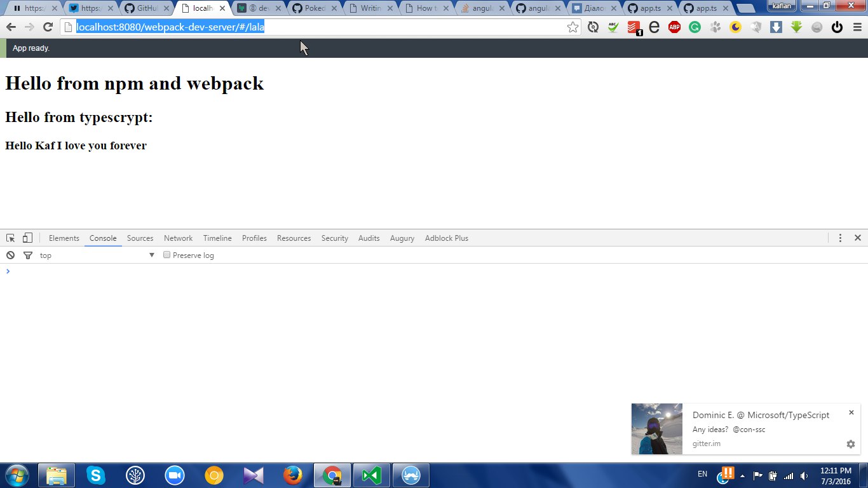This screenshot has width=868, height=488.
Task: Open notification settings gear icon
Action: coord(851,444)
